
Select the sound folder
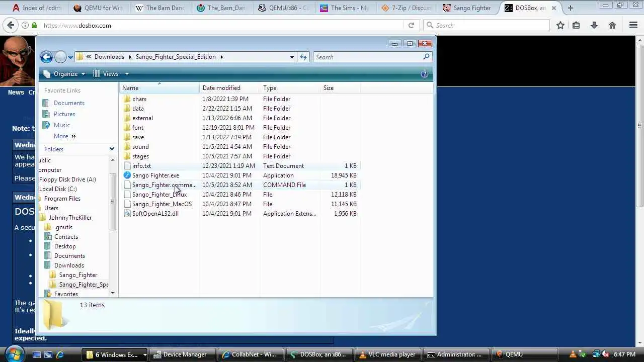coord(140,147)
